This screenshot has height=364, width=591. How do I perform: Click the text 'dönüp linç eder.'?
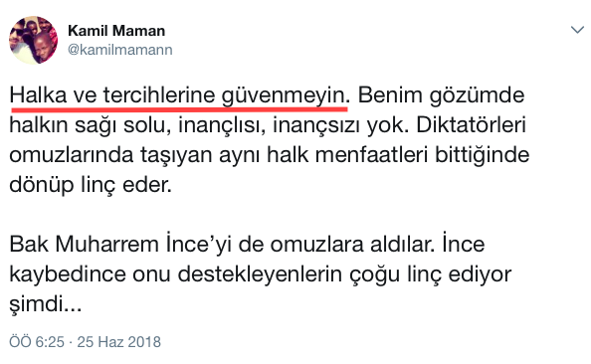91,185
